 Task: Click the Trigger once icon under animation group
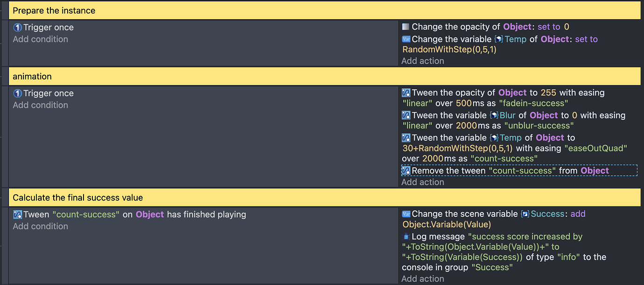click(x=18, y=93)
